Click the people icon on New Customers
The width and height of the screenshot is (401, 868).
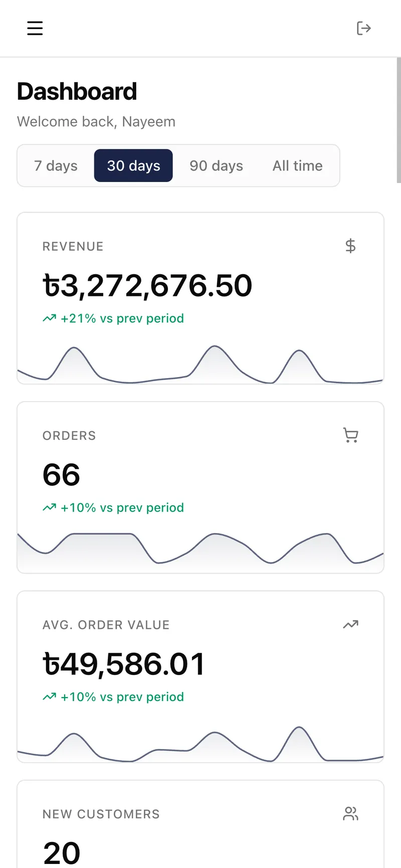[x=351, y=813]
